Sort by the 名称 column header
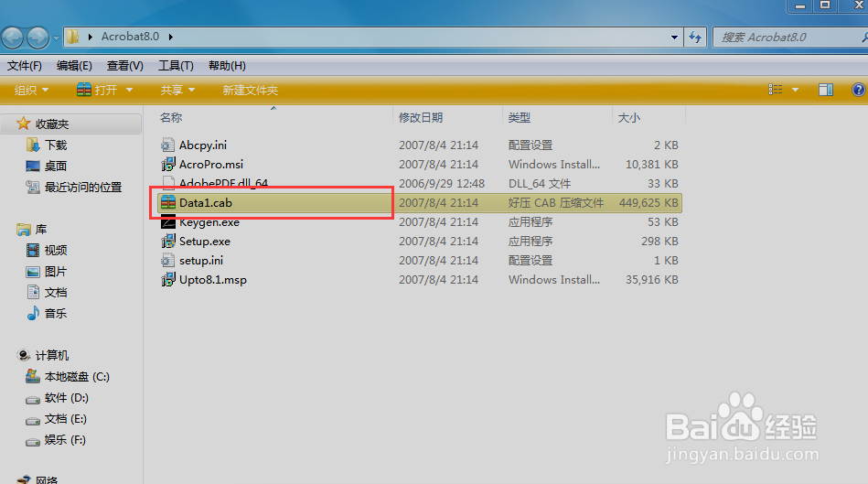 [171, 117]
